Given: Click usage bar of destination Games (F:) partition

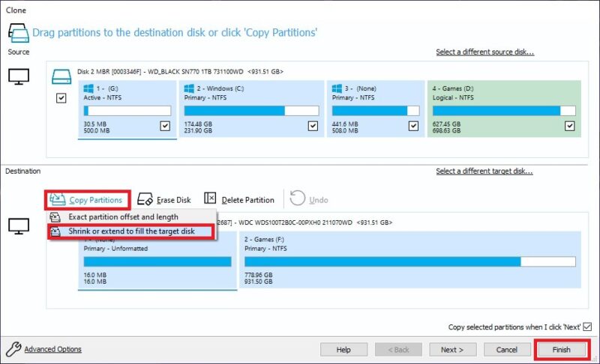Looking at the screenshot, I should (x=410, y=261).
